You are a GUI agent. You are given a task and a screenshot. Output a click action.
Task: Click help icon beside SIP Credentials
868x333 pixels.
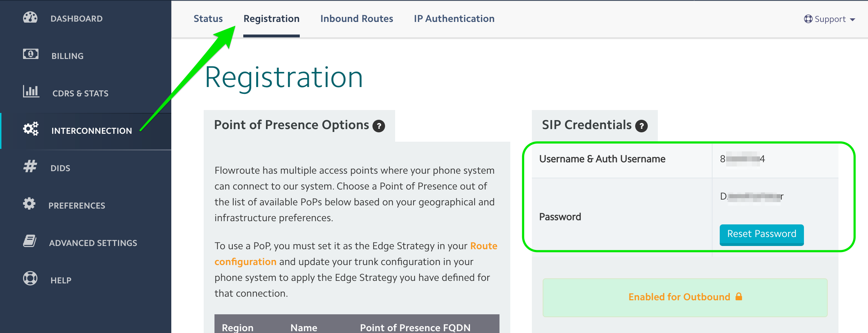point(641,126)
